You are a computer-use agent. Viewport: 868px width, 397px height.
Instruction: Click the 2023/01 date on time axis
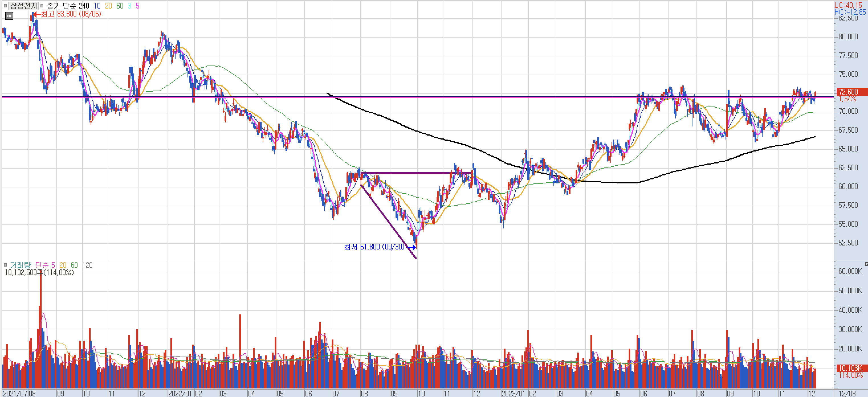pos(513,394)
